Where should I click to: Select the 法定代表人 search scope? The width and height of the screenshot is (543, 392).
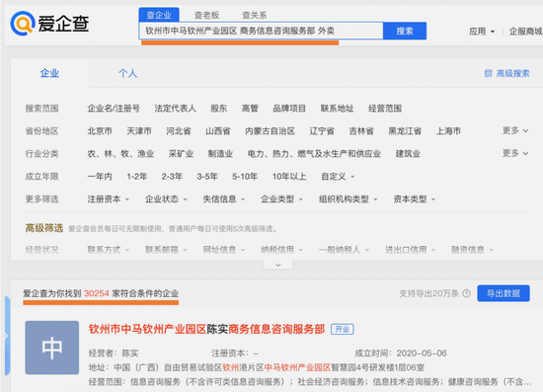(175, 109)
